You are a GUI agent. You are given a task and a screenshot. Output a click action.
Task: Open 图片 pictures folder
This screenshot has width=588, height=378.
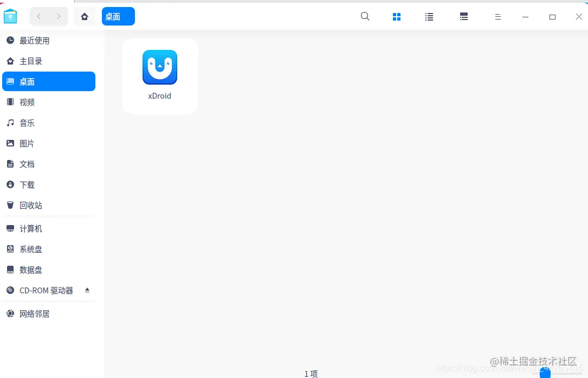(x=49, y=143)
